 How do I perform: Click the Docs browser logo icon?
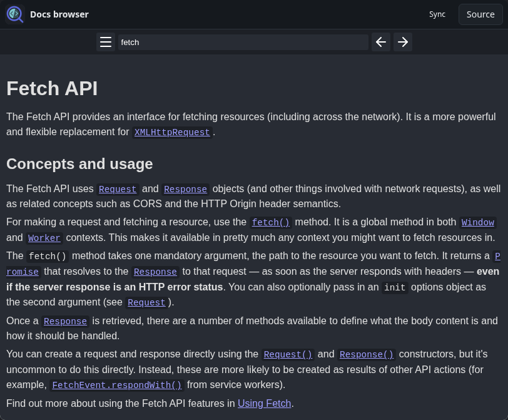pyautogui.click(x=15, y=14)
